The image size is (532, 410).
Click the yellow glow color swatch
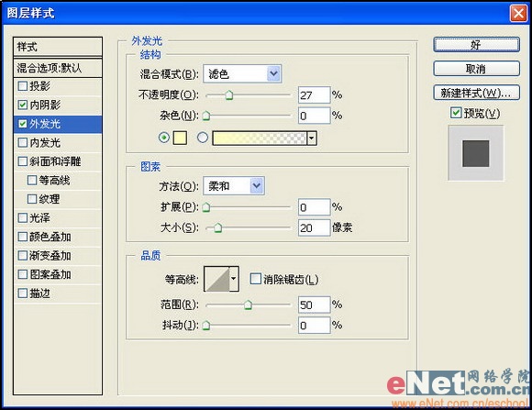tap(180, 138)
